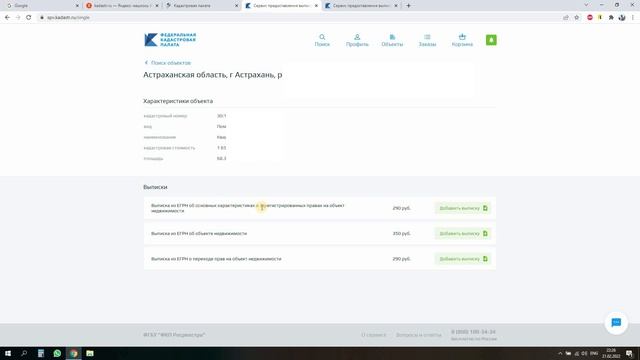Screen dimensions: 640x360
Task: Click the taskbar search magnifier
Action: tap(24, 353)
